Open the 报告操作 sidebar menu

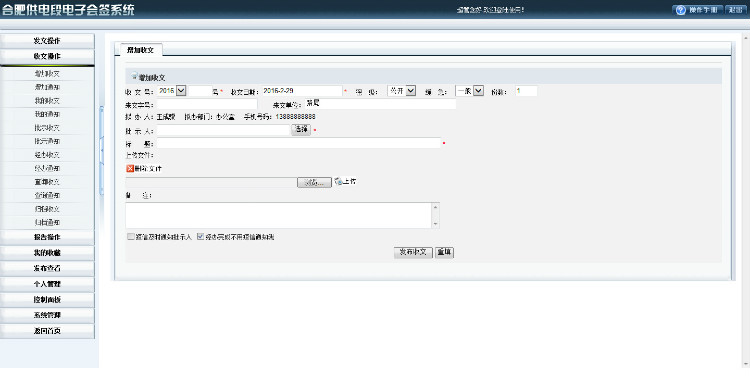point(47,237)
